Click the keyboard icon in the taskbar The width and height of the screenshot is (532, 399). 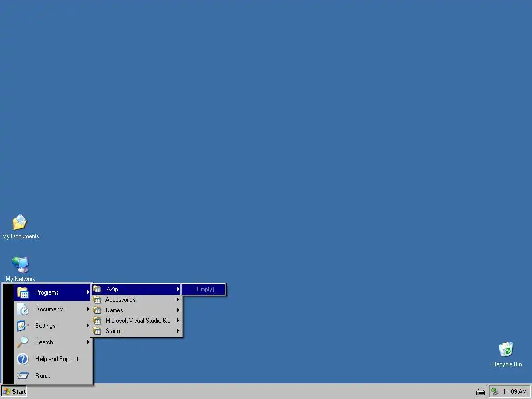click(x=481, y=392)
